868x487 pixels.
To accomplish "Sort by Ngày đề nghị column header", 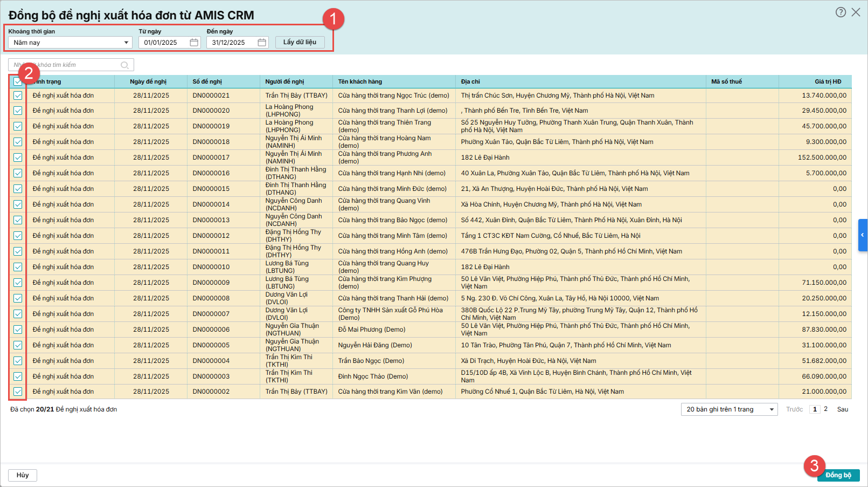I will (x=148, y=82).
